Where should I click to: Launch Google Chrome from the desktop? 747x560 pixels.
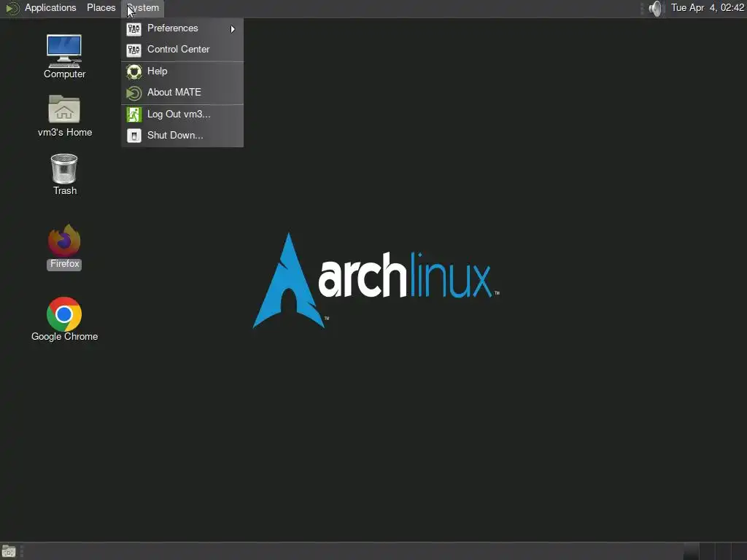64,314
